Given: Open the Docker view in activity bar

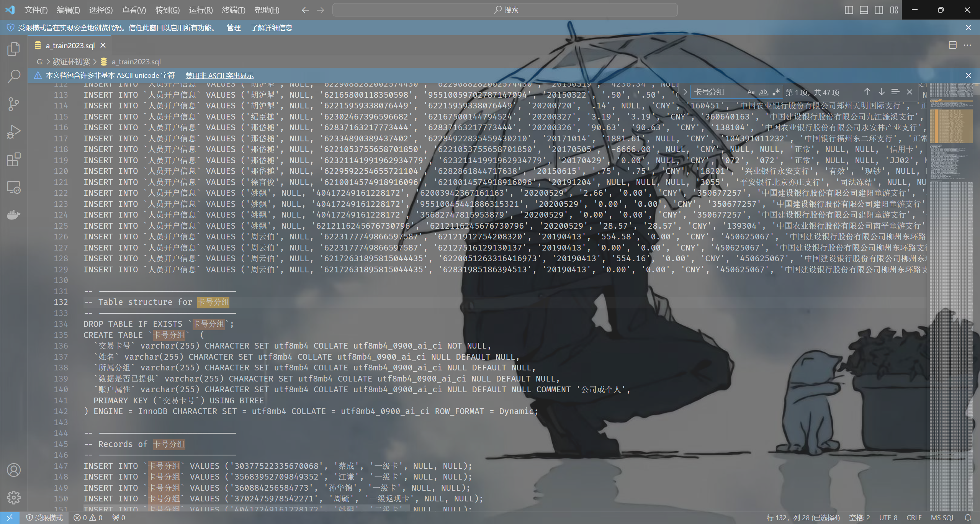Looking at the screenshot, I should pyautogui.click(x=14, y=215).
